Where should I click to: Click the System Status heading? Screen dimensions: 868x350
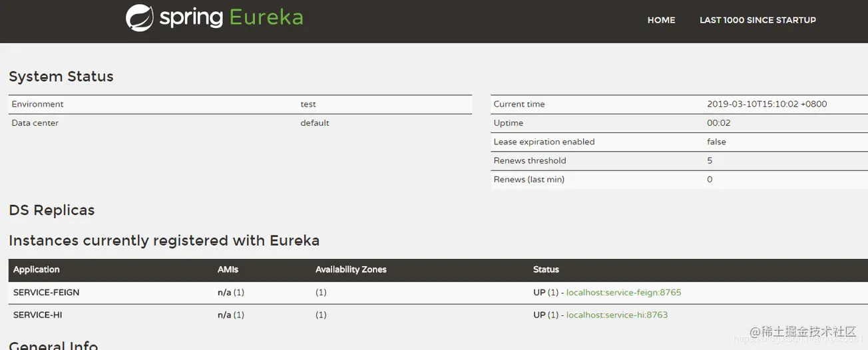pyautogui.click(x=61, y=77)
